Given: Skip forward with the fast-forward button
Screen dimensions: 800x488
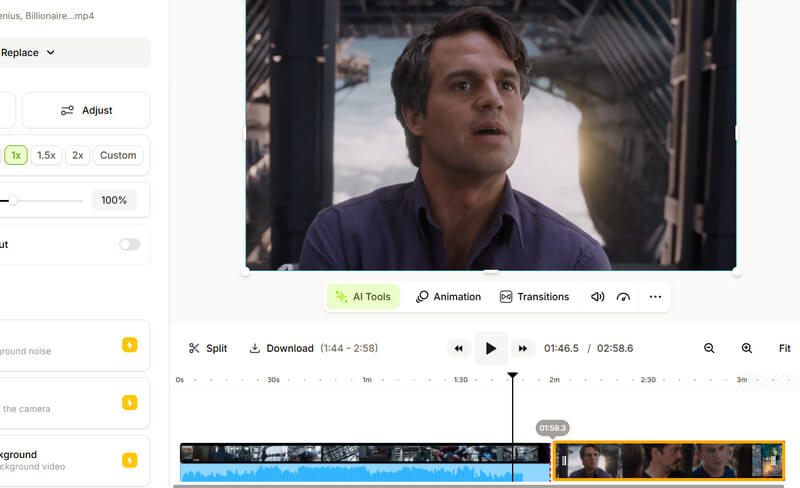Looking at the screenshot, I should point(523,349).
